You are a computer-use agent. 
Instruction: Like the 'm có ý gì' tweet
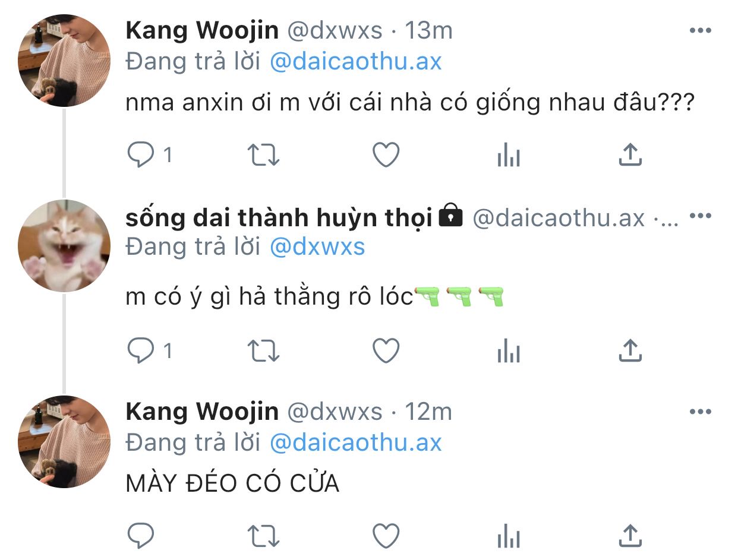pos(386,351)
